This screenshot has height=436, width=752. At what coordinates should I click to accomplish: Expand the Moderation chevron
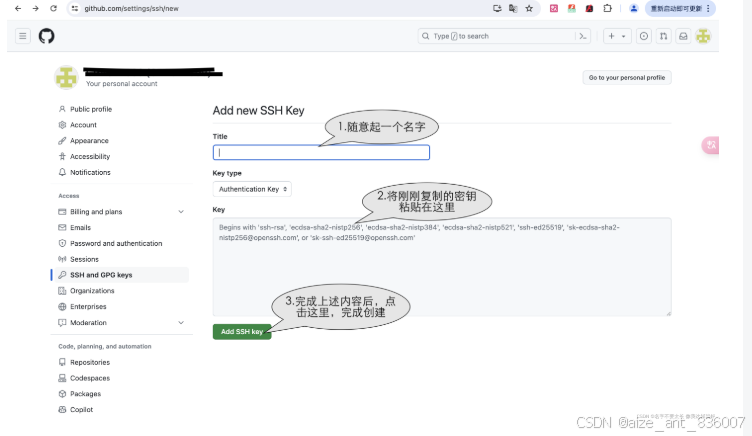pos(181,322)
